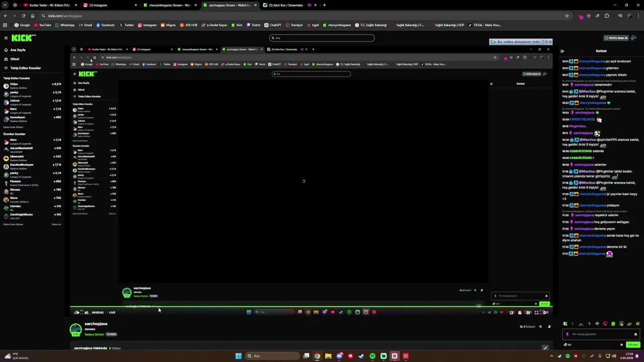644x362 pixels.
Task: Expand Daha Fazla Göster under recommended channels
Action: point(13,224)
